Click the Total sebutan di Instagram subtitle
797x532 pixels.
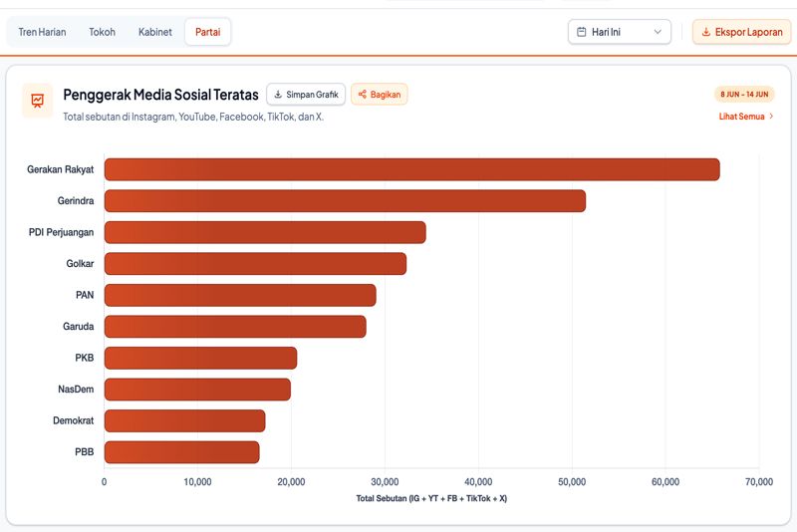coord(193,117)
